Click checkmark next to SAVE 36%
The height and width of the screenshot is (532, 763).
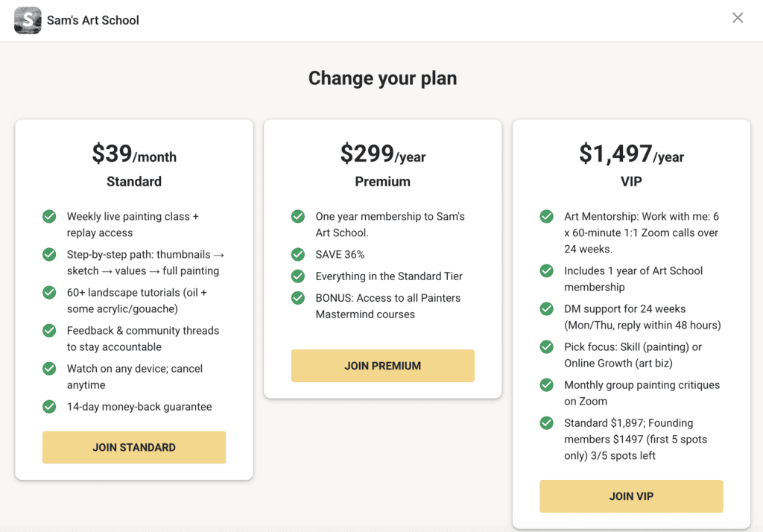[x=298, y=255]
